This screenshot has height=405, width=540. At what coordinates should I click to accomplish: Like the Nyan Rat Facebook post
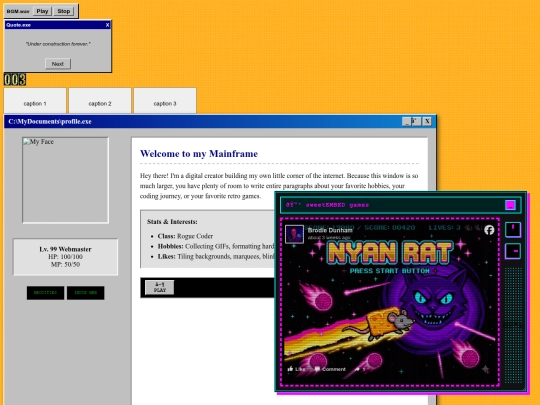[297, 369]
